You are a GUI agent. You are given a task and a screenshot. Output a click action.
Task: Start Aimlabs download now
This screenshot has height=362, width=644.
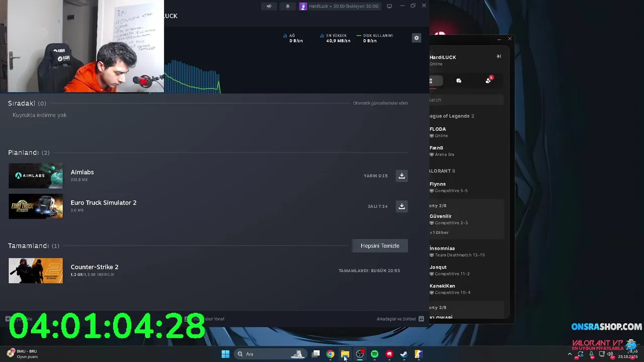pos(401,175)
